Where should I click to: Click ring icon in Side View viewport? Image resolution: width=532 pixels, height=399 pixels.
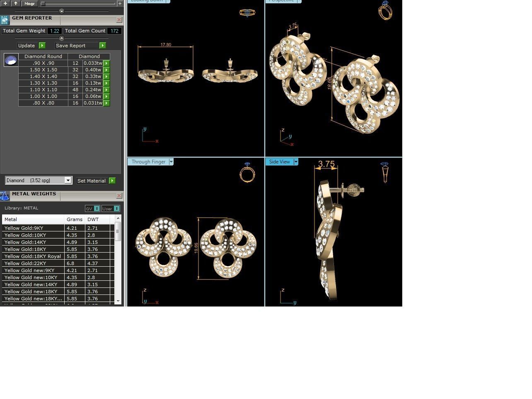384,173
